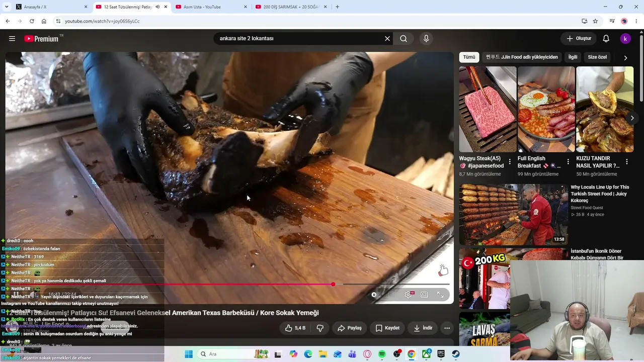Open tab search dropdown arrow
Screen dimensions: 644x362
point(8,7)
